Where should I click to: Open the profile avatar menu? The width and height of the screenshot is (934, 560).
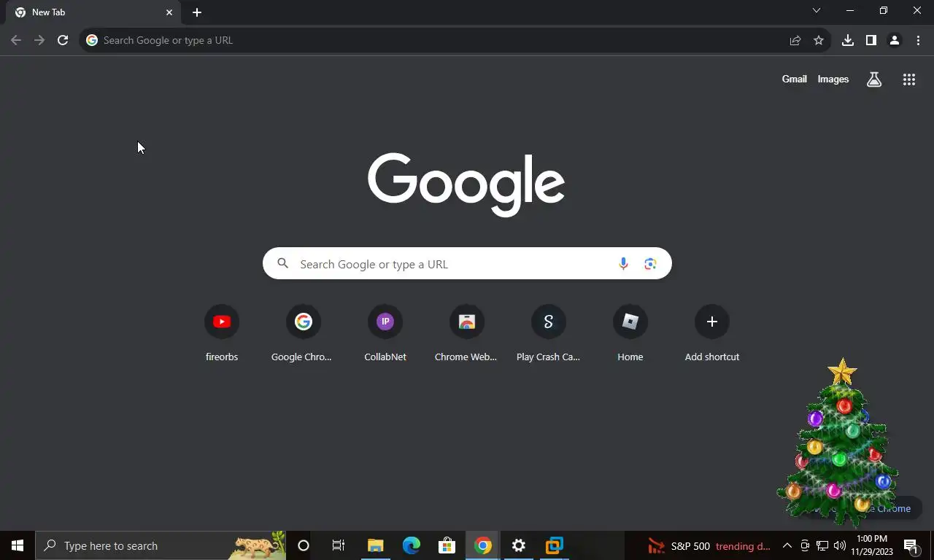pyautogui.click(x=895, y=40)
